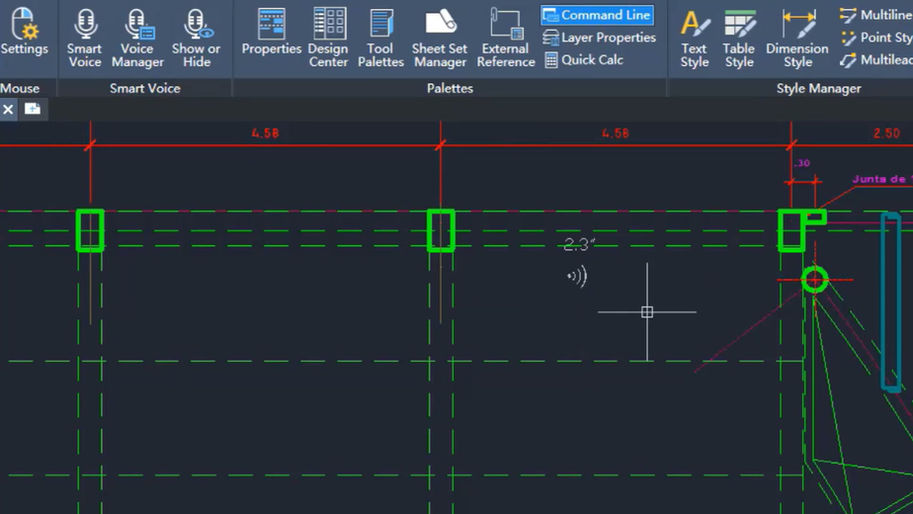Viewport: 913px width, 514px height.
Task: Open the Point Style option
Action: 876,37
